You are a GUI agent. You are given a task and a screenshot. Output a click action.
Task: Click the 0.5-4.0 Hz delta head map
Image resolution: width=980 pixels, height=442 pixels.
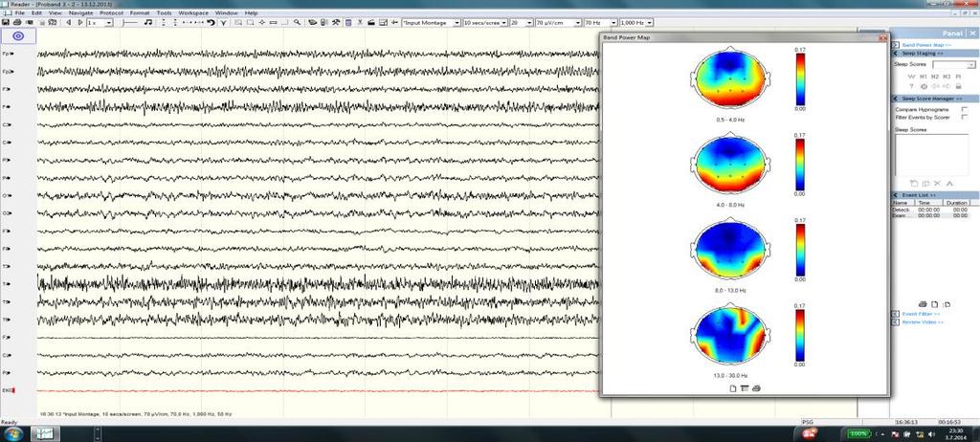point(728,77)
